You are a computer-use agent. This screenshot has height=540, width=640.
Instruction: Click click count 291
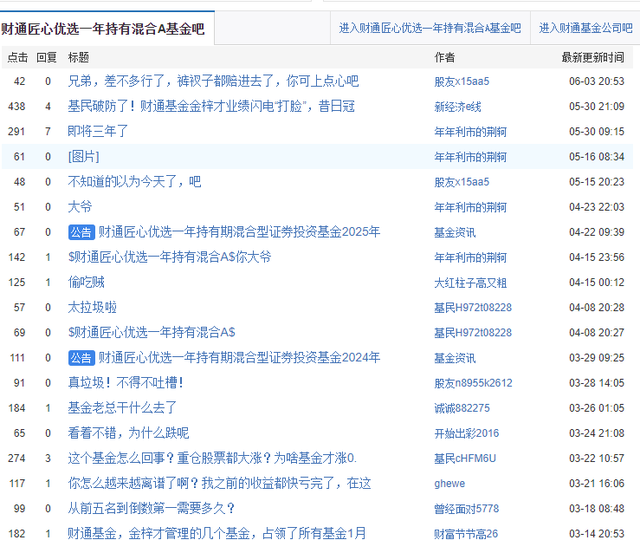(16, 132)
